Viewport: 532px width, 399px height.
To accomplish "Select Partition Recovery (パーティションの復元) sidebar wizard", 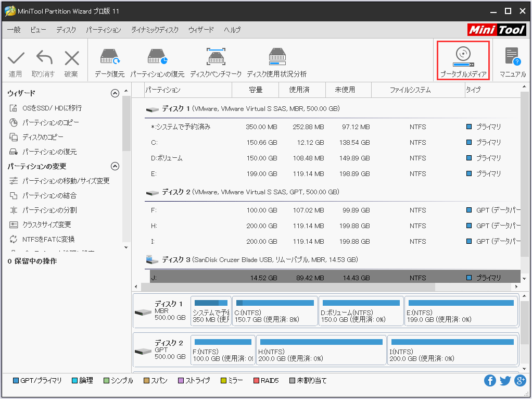I will [x=49, y=152].
